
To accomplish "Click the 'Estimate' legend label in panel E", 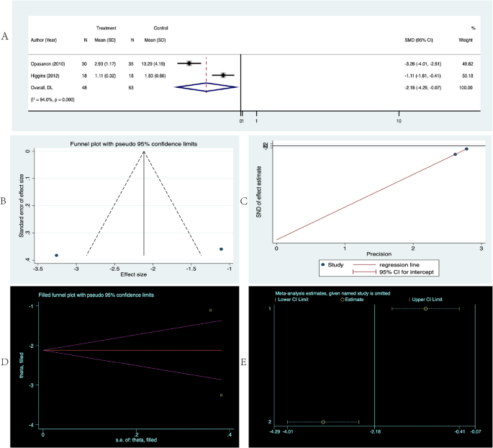I will click(x=354, y=300).
